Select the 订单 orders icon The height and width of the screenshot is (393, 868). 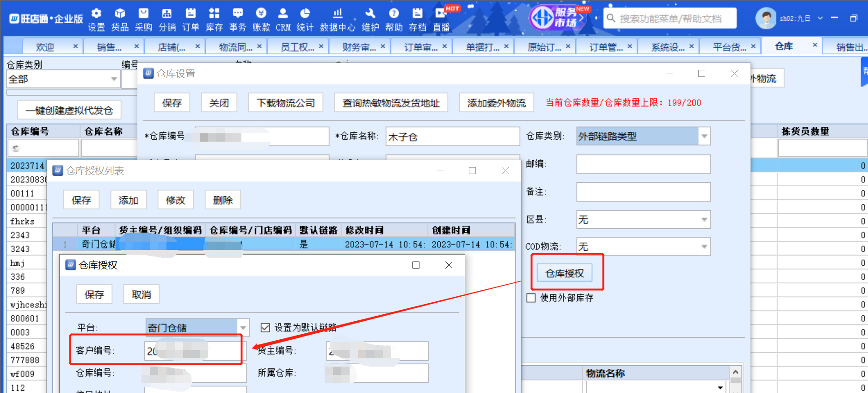pos(191,19)
